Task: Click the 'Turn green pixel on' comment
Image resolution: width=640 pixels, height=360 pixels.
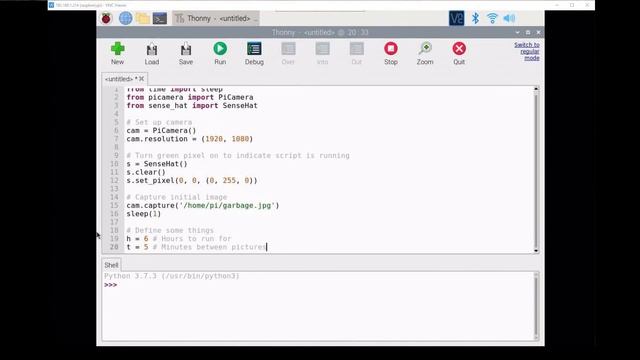Action: (x=238, y=156)
